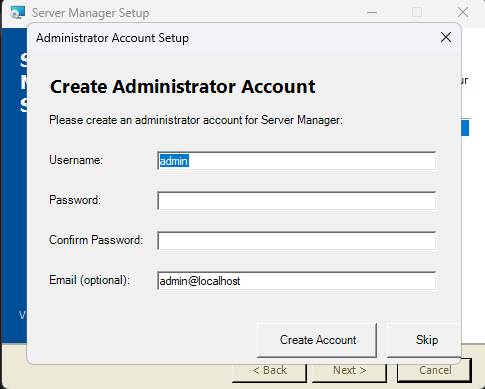This screenshot has height=389, width=485.
Task: Click the 'Username:' label
Action: click(x=76, y=160)
